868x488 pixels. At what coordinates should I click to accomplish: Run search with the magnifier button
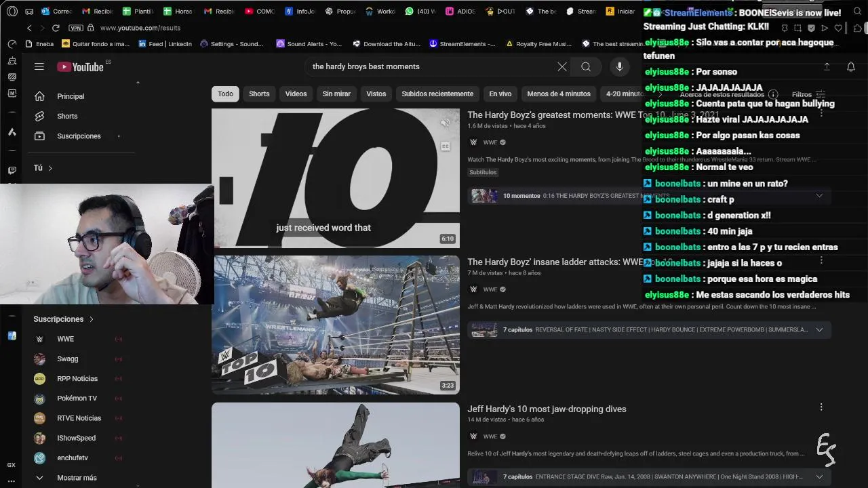pyautogui.click(x=586, y=66)
